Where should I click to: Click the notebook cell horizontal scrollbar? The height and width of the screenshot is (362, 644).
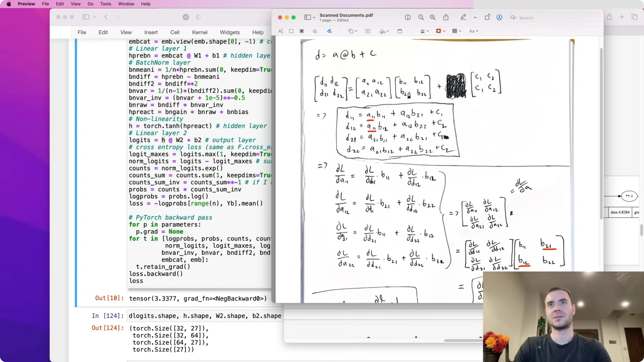[x=200, y=289]
